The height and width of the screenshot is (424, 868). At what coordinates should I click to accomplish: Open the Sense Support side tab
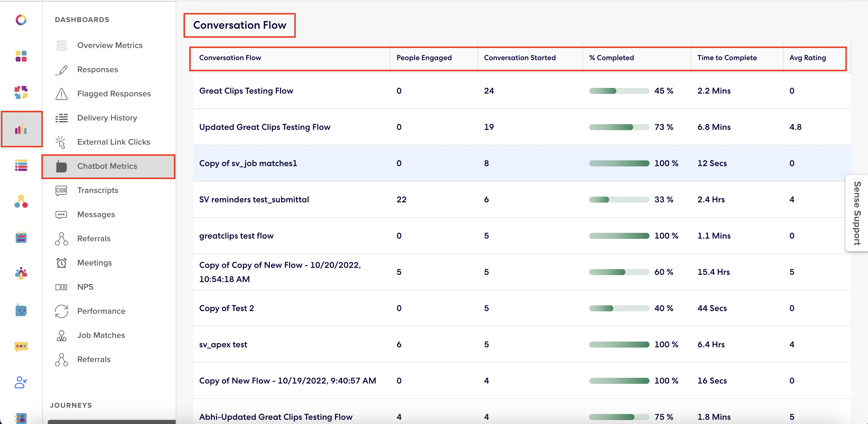tap(857, 213)
